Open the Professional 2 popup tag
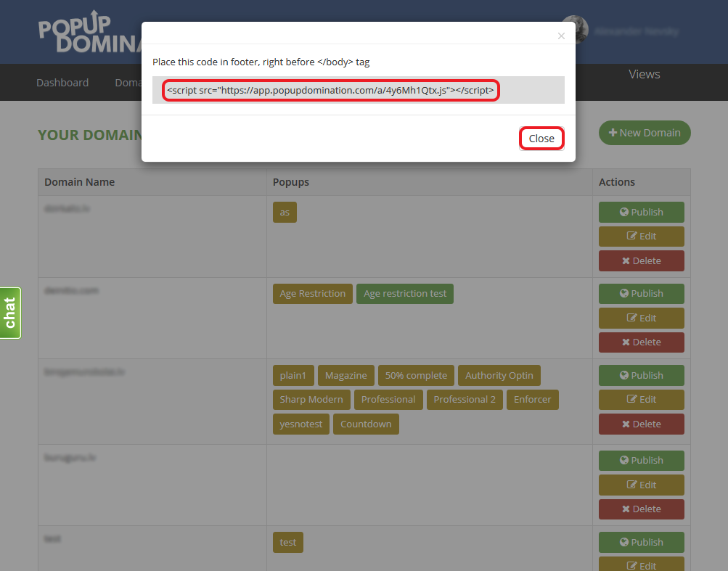 pos(465,400)
